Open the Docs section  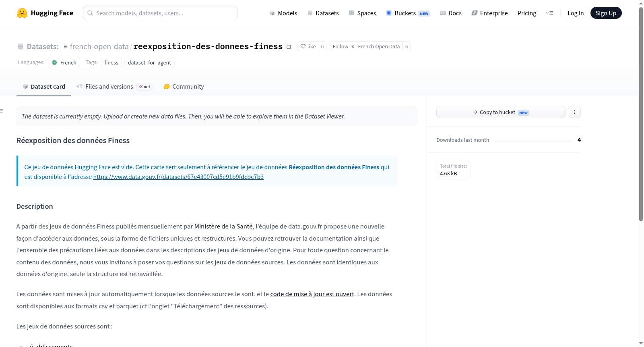pos(450,13)
